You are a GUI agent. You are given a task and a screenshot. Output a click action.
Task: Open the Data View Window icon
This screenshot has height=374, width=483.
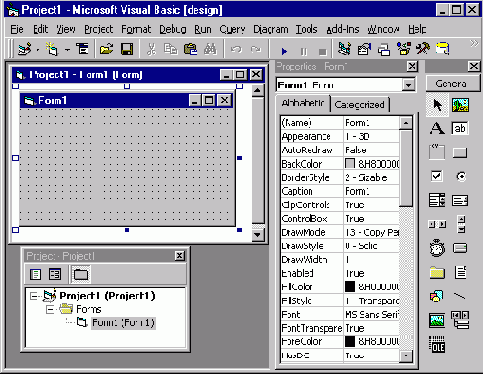[x=443, y=49]
